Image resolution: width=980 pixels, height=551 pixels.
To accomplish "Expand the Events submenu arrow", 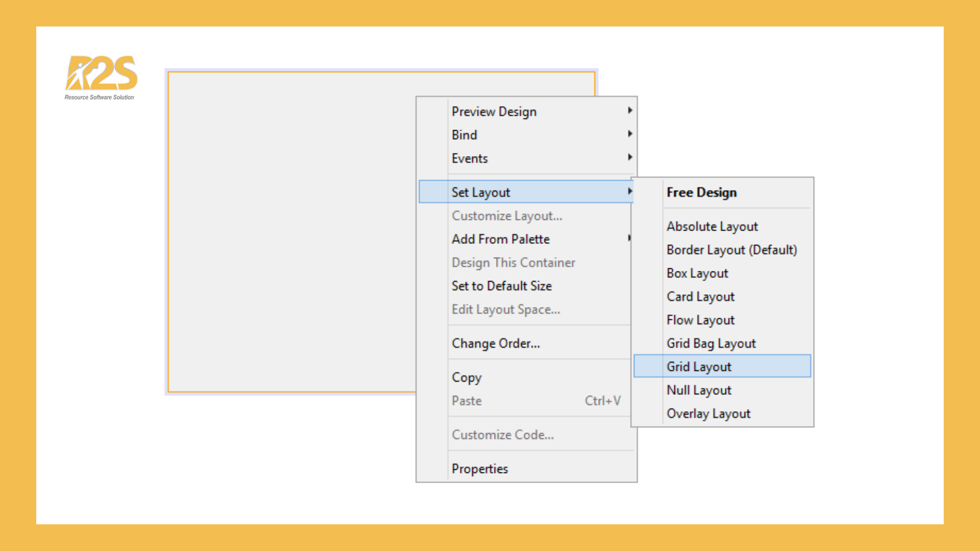I will [630, 158].
